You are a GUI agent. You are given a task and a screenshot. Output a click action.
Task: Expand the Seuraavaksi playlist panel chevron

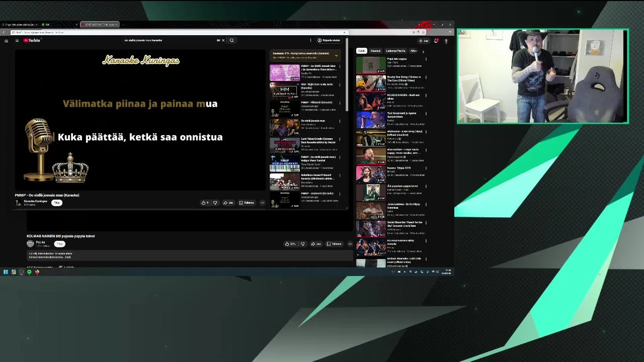click(336, 55)
